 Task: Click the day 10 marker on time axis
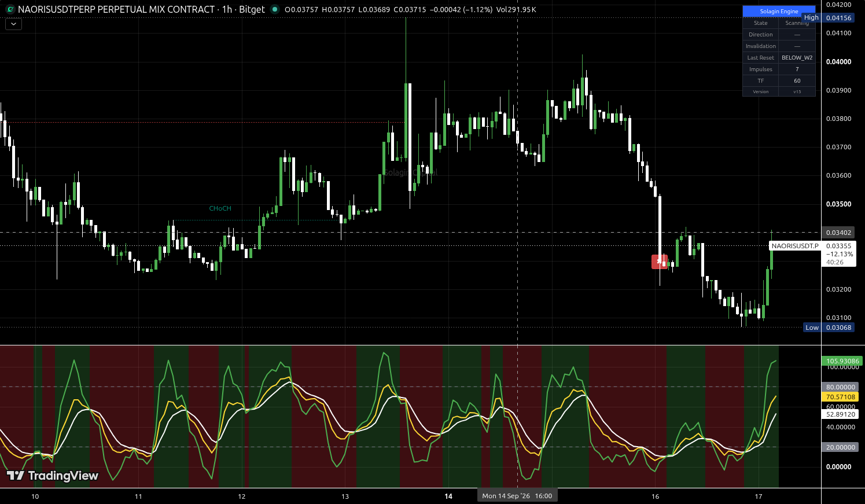click(x=35, y=496)
